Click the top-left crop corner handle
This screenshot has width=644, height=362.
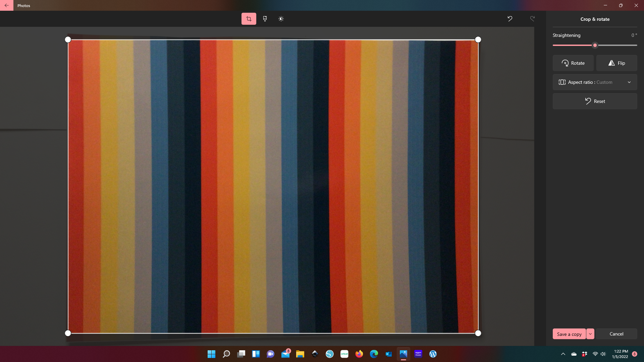[x=68, y=40]
